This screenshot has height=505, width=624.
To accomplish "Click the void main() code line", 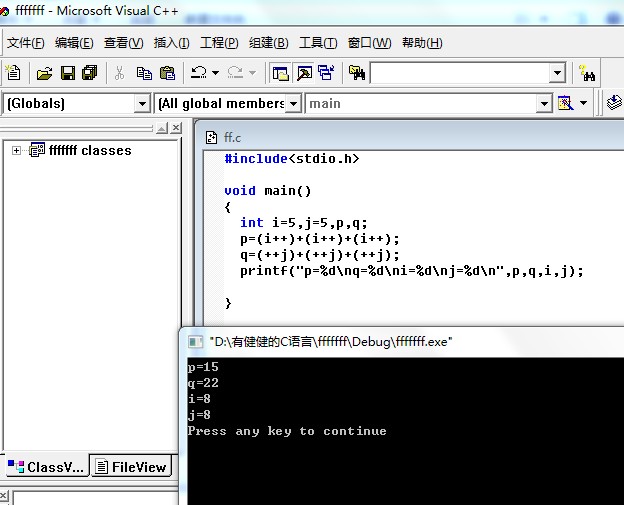I will pos(267,191).
